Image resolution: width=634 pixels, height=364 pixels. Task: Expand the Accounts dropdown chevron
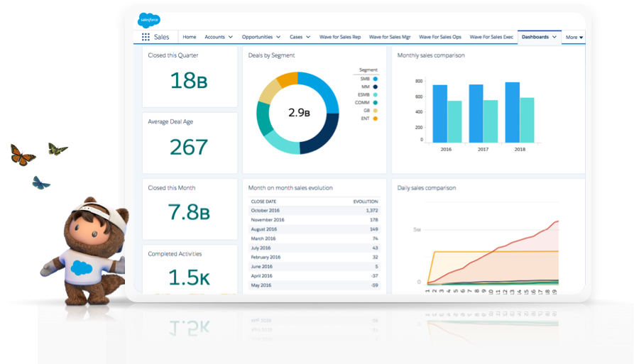[231, 37]
